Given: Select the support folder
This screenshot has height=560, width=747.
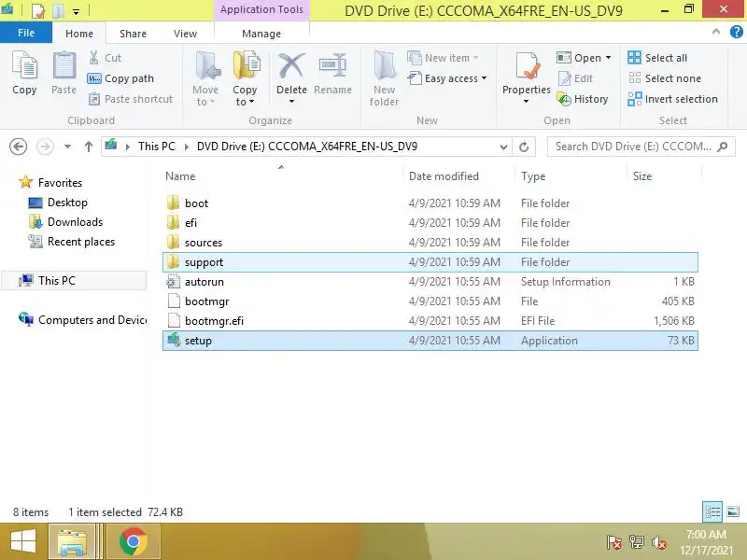Looking at the screenshot, I should [x=430, y=262].
